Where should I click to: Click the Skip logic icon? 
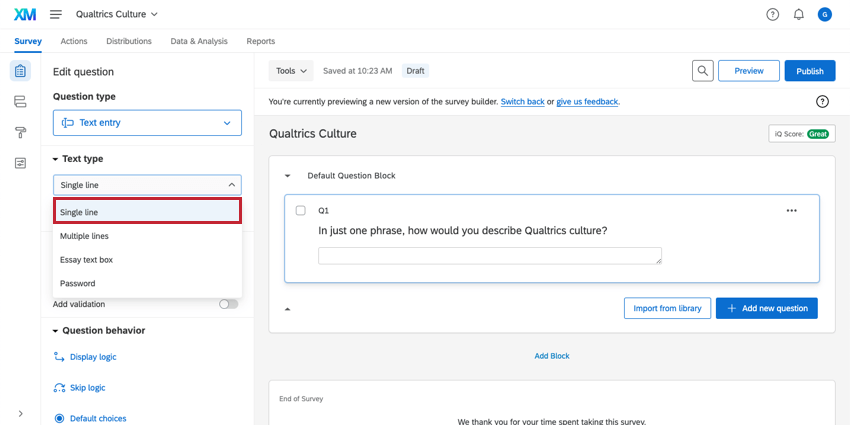(x=59, y=388)
